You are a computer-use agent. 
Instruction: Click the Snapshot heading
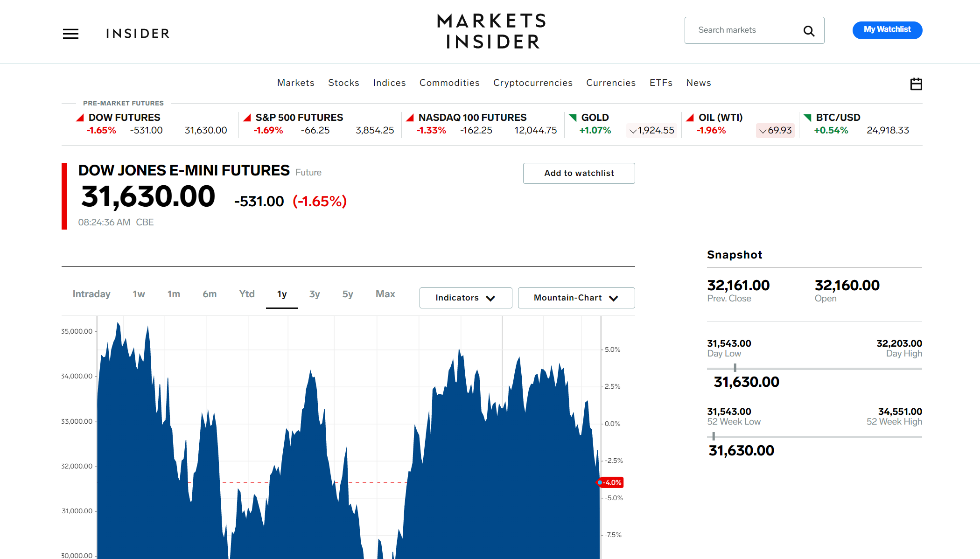(x=735, y=255)
